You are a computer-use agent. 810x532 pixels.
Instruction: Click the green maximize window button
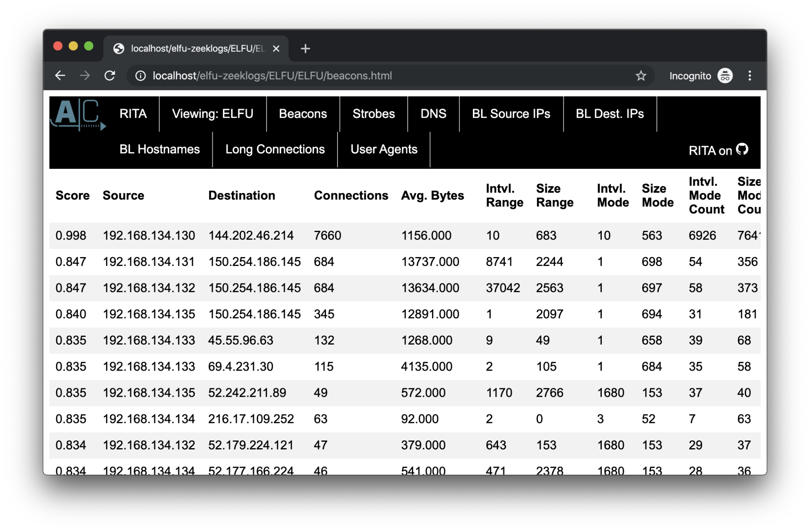[89, 46]
